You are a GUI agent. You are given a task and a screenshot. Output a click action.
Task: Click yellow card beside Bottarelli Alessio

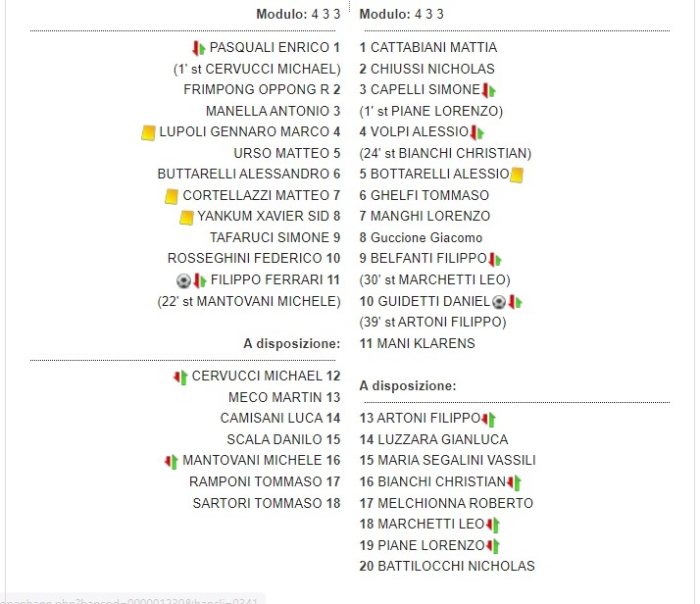coord(517,175)
